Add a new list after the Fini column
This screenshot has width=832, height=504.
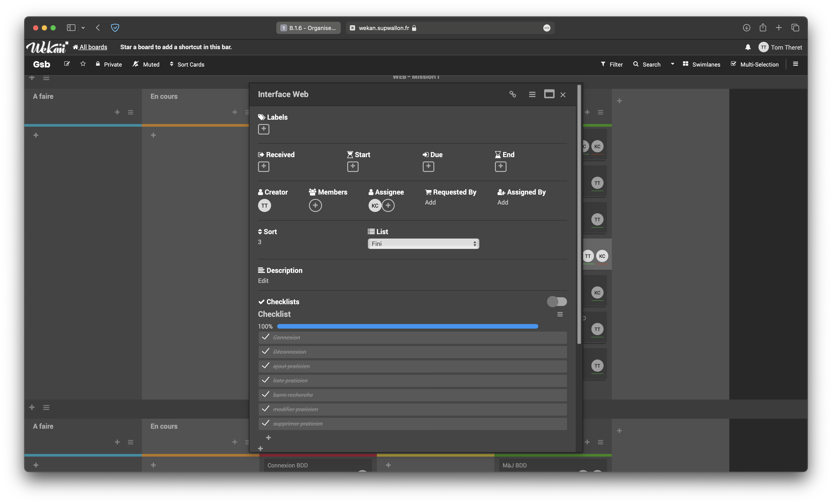pos(619,101)
